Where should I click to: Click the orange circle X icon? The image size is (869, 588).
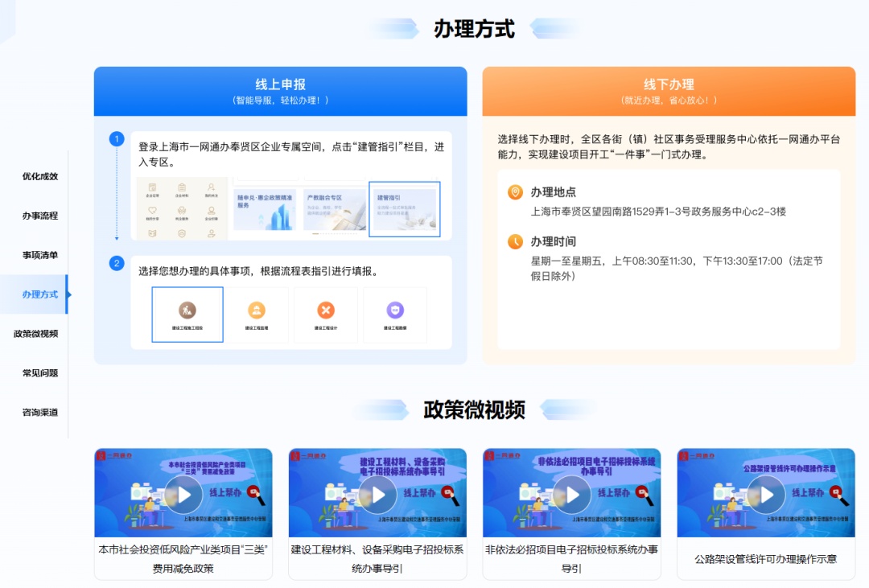(x=326, y=310)
